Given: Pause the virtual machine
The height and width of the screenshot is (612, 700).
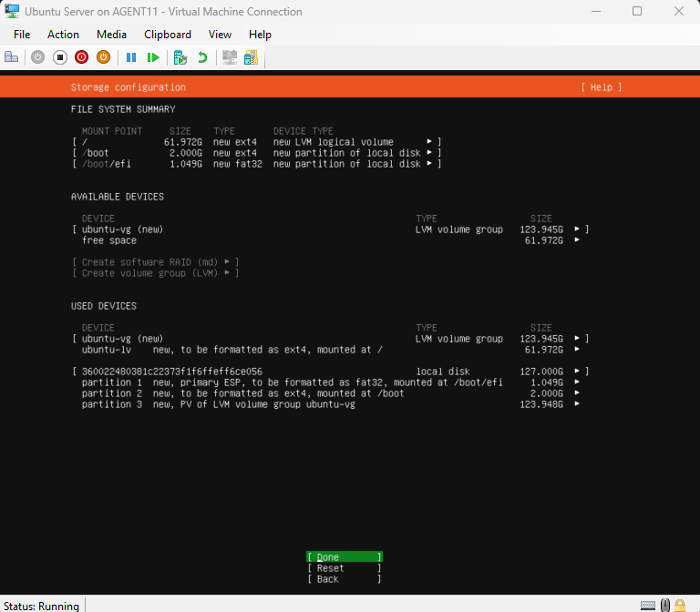Looking at the screenshot, I should [x=131, y=56].
